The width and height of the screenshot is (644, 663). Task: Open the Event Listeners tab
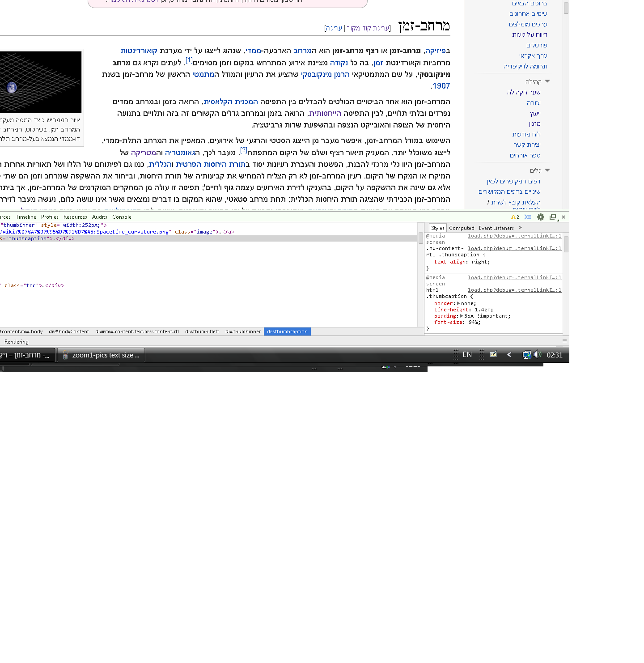coord(496,228)
